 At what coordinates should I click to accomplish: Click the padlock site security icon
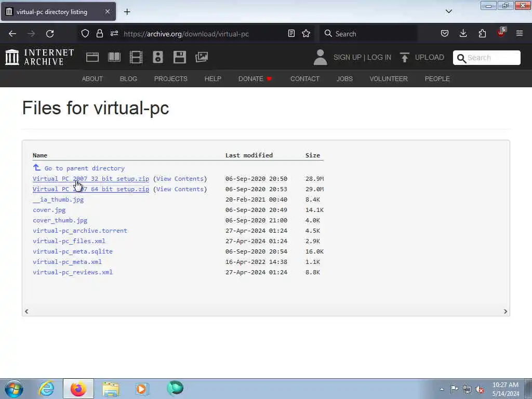click(99, 33)
